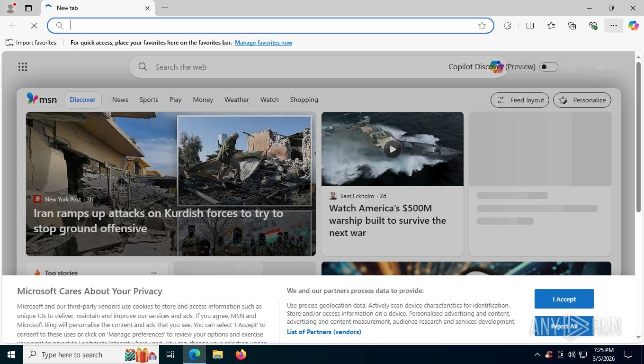644x364 pixels.
Task: Switch to the Play tab
Action: tap(175, 100)
